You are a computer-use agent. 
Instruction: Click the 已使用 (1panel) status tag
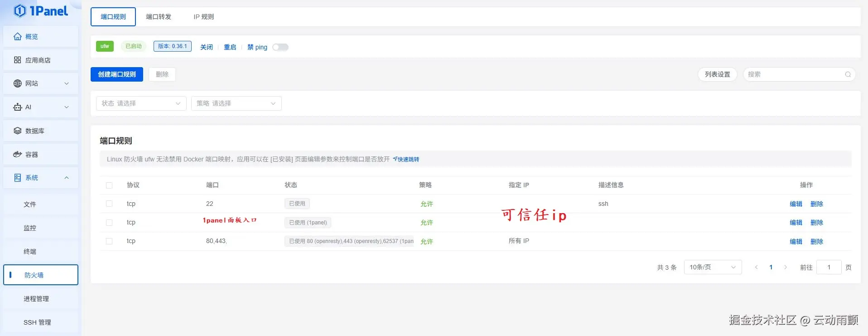308,223
